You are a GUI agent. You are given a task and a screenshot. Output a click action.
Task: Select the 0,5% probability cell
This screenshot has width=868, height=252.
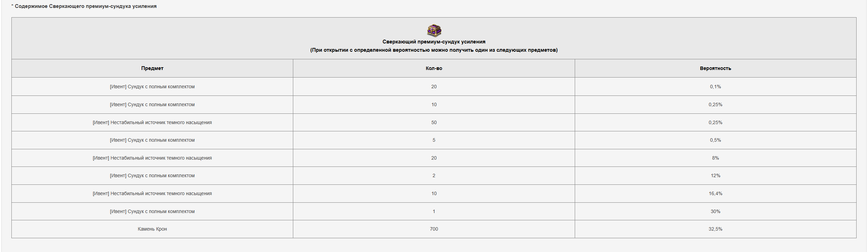(715, 140)
